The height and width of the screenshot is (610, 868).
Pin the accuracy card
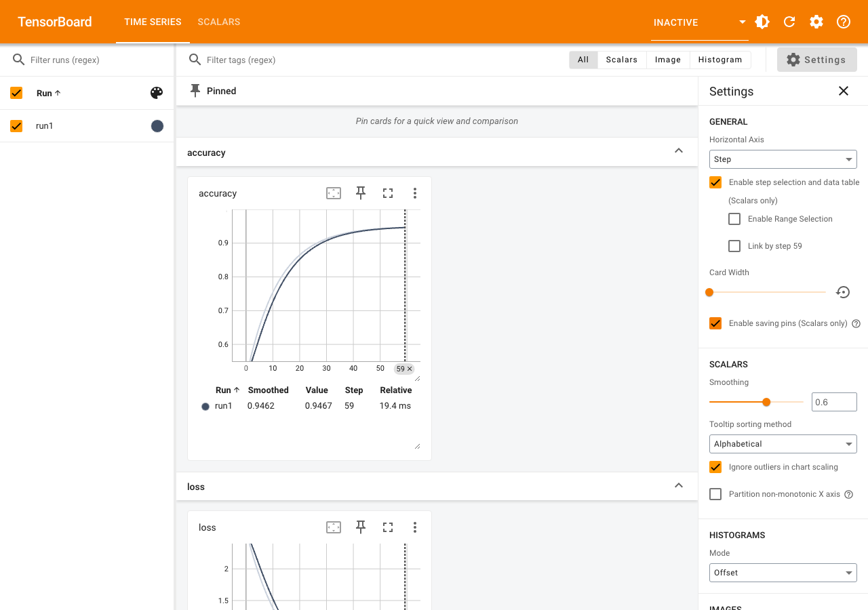(x=361, y=193)
